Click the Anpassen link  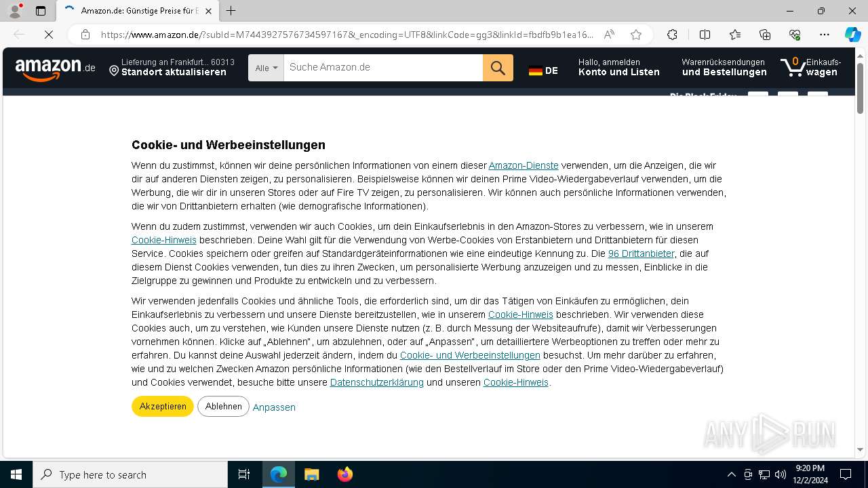274,407
